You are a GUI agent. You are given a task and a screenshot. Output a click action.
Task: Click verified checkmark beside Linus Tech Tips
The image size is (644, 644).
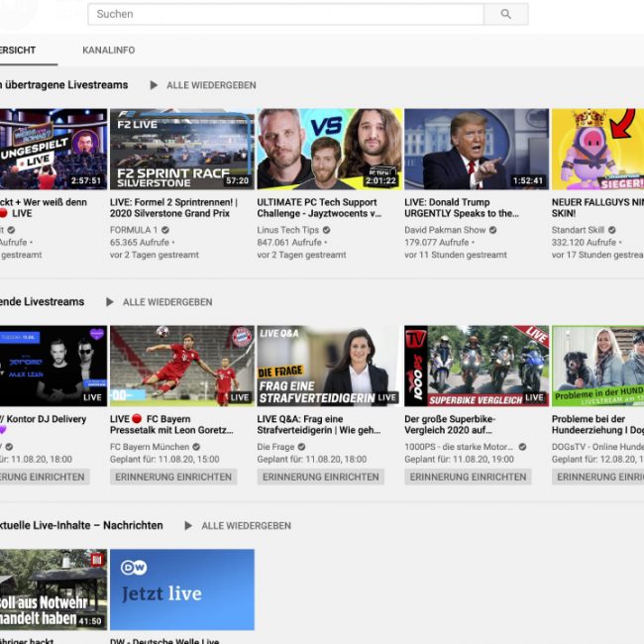[327, 230]
